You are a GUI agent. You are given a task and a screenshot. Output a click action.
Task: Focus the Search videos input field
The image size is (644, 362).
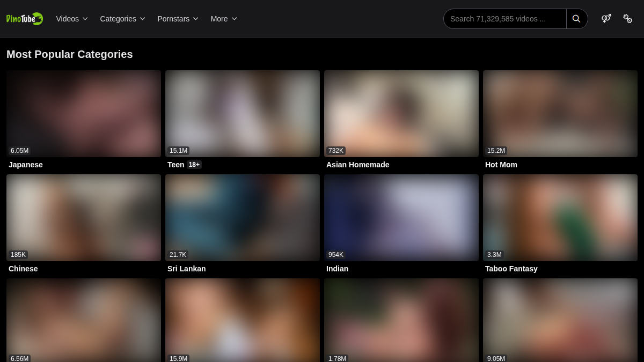tap(504, 19)
